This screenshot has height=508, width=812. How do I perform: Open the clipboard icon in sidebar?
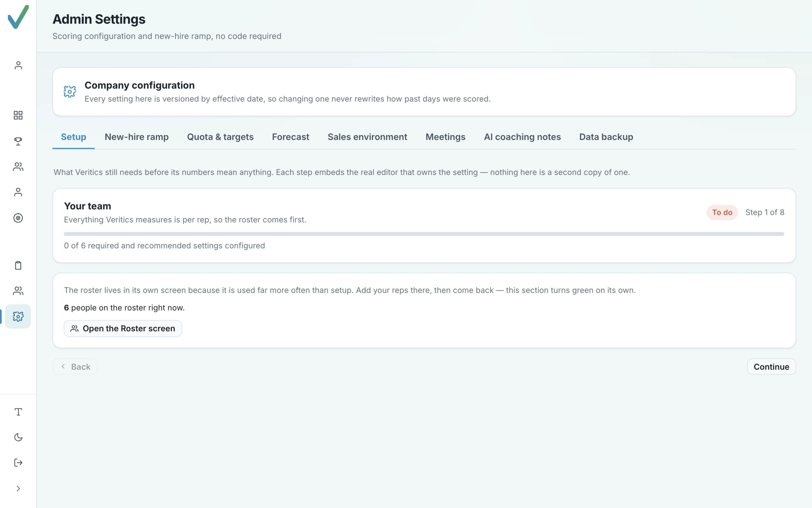[x=18, y=265]
